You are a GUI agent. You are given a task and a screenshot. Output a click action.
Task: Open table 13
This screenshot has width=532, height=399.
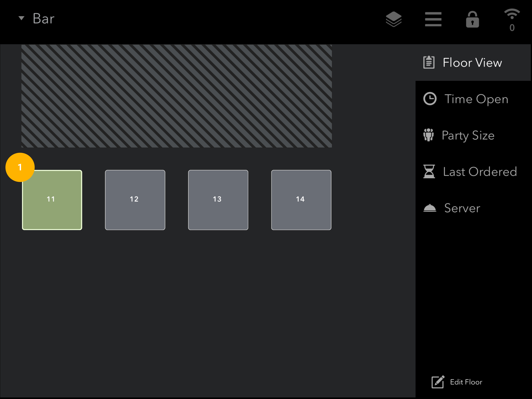tap(218, 200)
